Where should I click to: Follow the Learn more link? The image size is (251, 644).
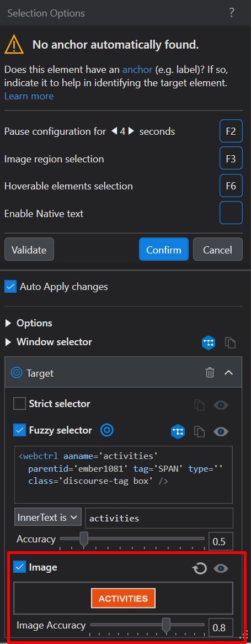click(29, 96)
